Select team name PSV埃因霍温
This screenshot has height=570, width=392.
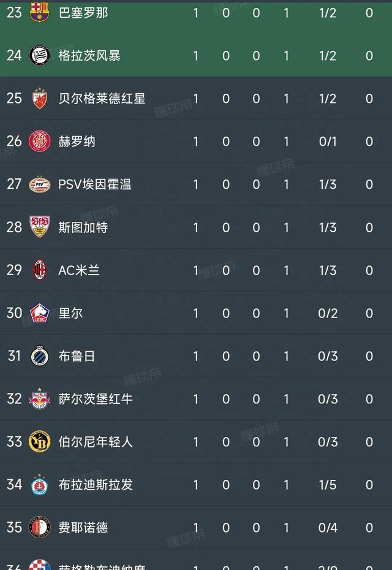[95, 184]
